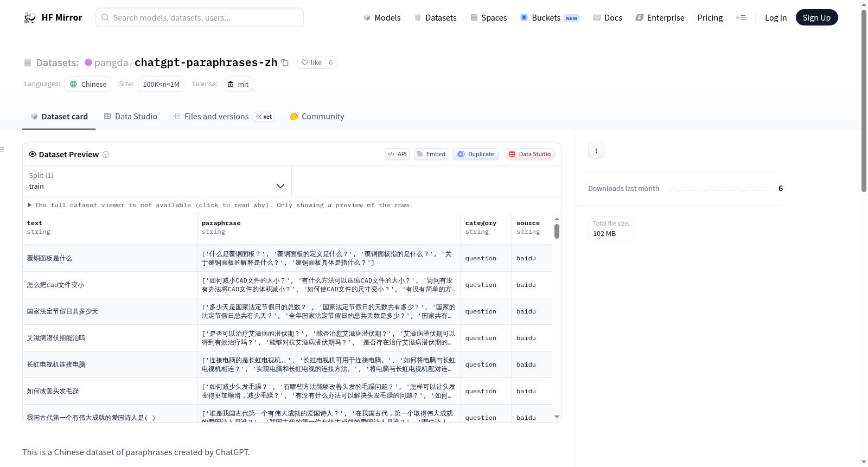Select the 100K<n<1M size tag
Viewport: 868px width, 467px height.
161,84
